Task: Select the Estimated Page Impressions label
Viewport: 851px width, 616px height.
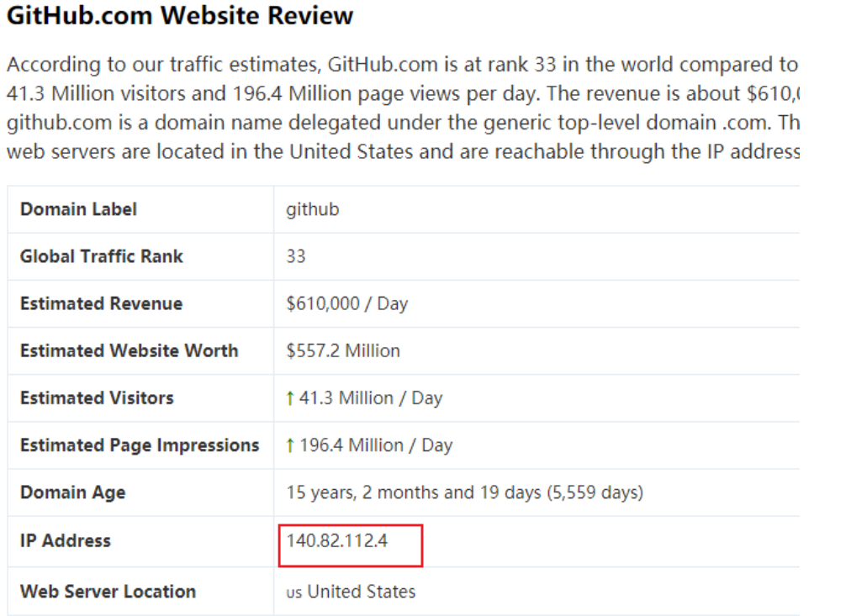Action: 140,445
